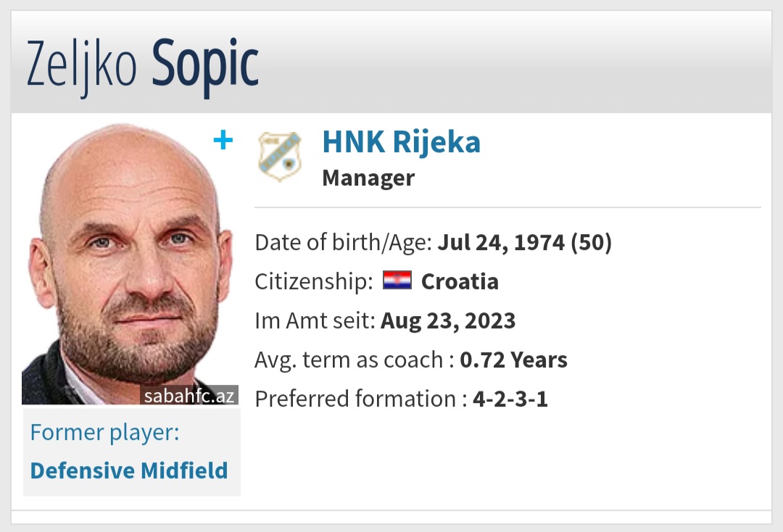Open the HNK Rijeka club crest
Viewport: 783px width, 532px height.
click(x=280, y=157)
